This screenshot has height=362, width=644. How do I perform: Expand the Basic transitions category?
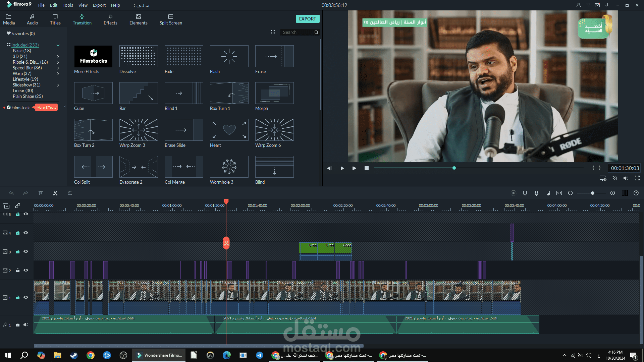tap(21, 50)
